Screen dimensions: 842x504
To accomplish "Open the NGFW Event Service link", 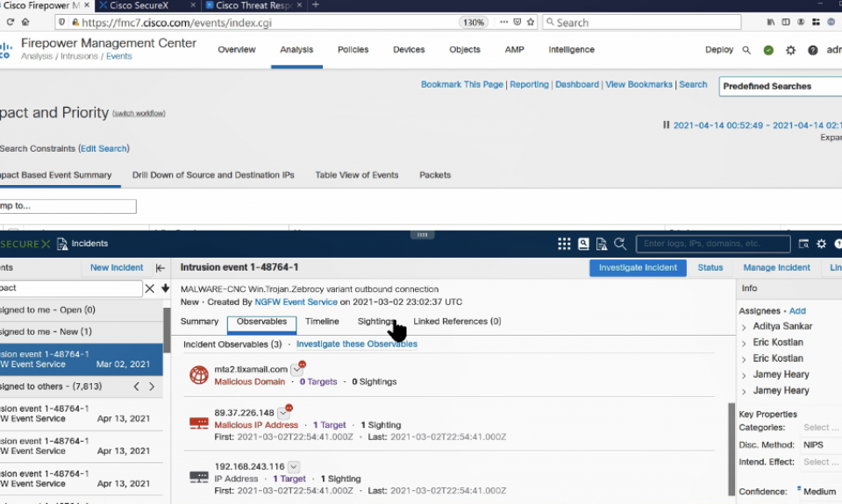I will click(296, 302).
